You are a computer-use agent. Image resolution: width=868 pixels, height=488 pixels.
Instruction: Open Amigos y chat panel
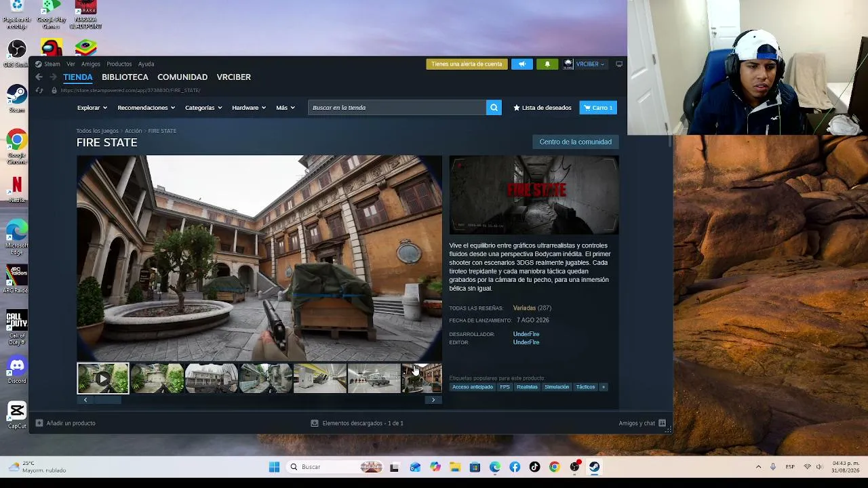pos(642,423)
